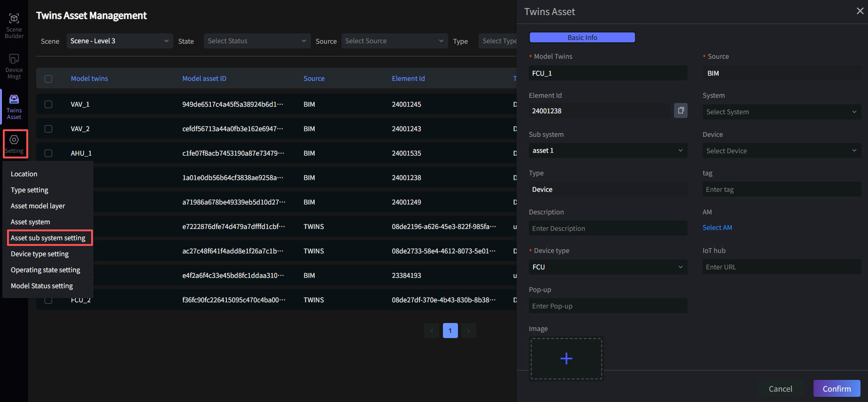The image size is (868, 402).
Task: Click the plus icon to upload image
Action: click(x=566, y=359)
